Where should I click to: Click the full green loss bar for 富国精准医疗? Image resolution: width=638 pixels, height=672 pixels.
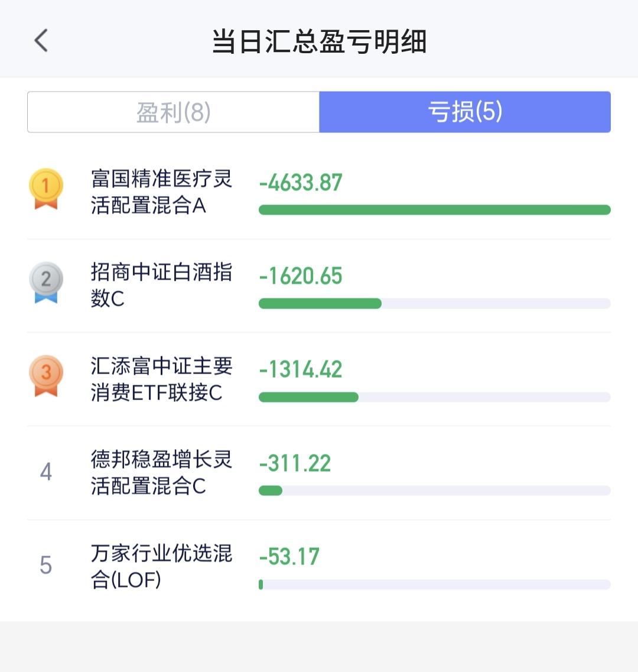pos(434,210)
